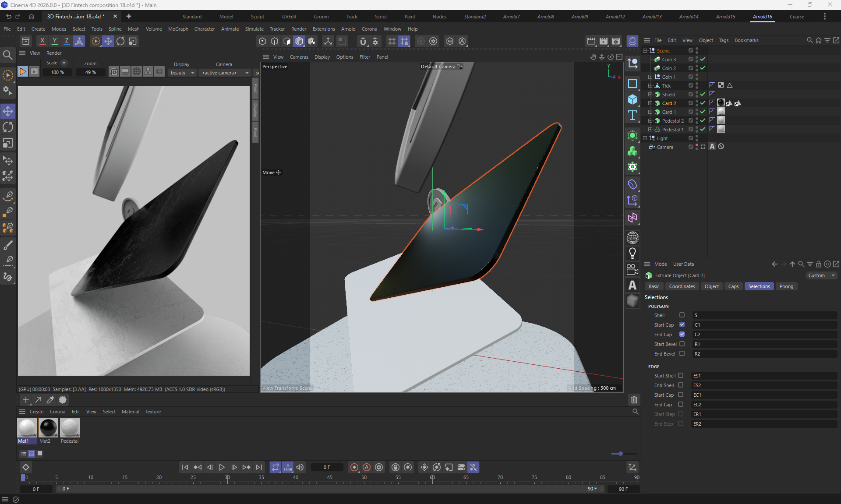Enable the Shell polygon selection checkbox
Screen dimensions: 841x504
pyautogui.click(x=682, y=315)
